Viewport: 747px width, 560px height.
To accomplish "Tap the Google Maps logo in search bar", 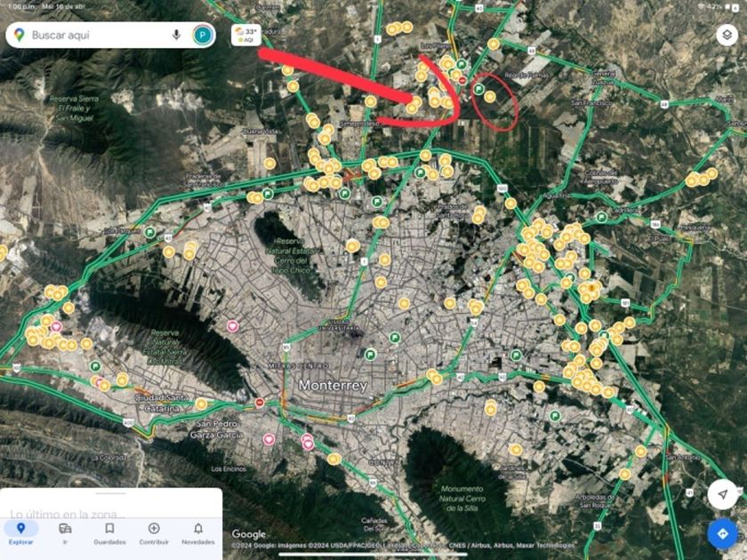I will [19, 35].
